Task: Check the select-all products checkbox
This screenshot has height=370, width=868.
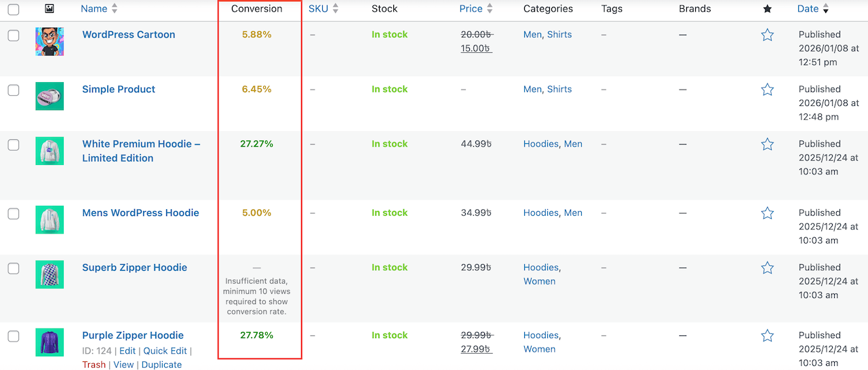Action: coord(14,10)
